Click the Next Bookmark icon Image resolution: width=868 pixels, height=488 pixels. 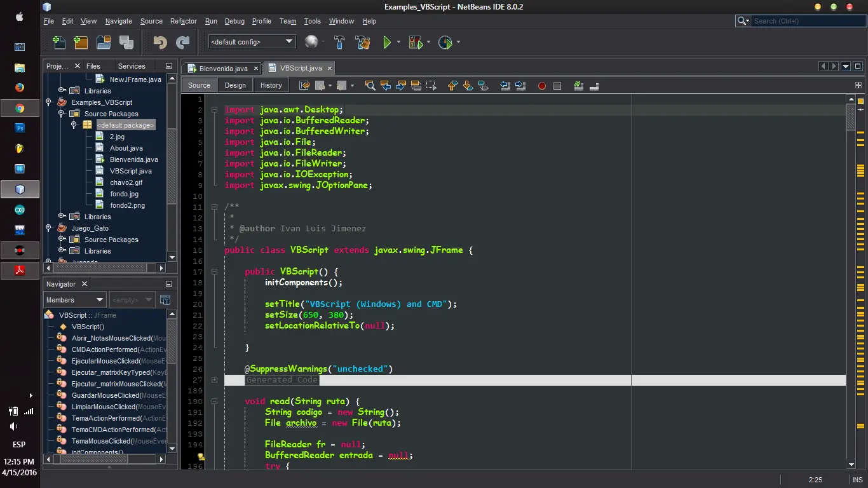(x=468, y=85)
